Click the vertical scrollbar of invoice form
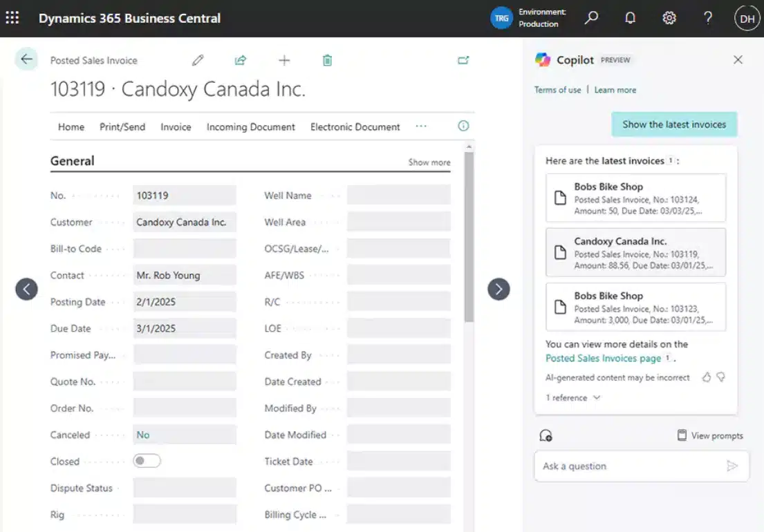The height and width of the screenshot is (532, 764). click(469, 235)
